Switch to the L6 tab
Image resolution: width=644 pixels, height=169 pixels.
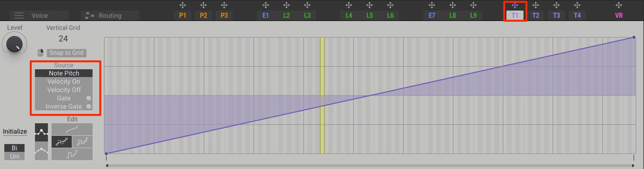click(390, 15)
